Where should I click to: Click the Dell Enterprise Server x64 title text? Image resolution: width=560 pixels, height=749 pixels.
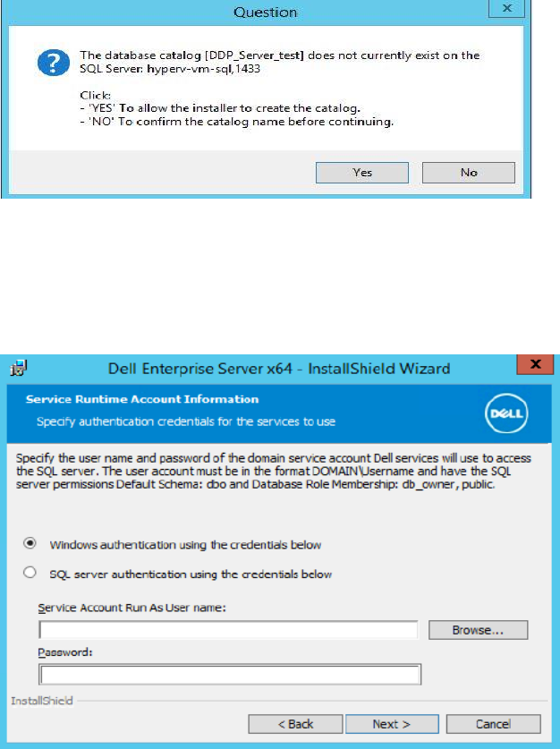pyautogui.click(x=279, y=369)
